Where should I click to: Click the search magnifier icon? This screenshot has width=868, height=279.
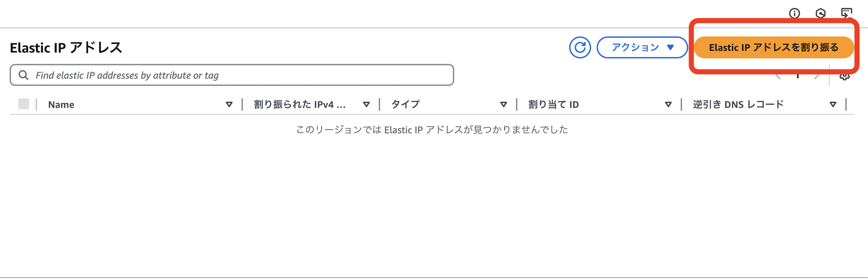[x=24, y=75]
